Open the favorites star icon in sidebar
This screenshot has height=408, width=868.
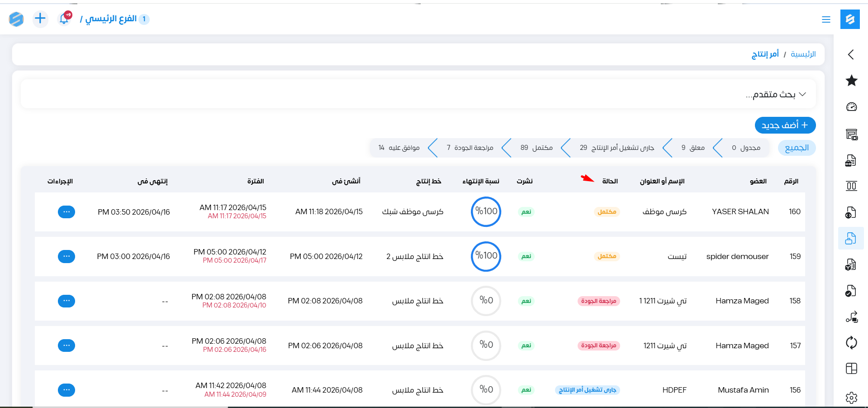851,81
